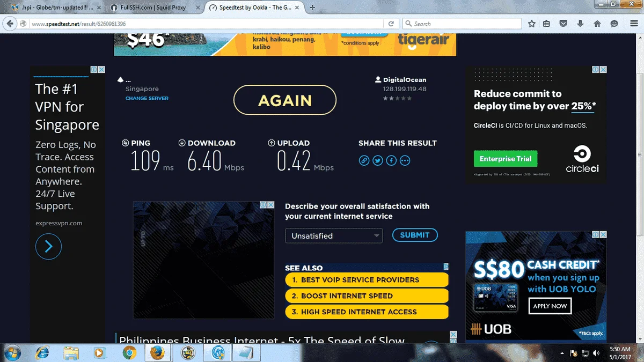
Task: Open Best VoIP Service Providers link
Action: point(367,279)
